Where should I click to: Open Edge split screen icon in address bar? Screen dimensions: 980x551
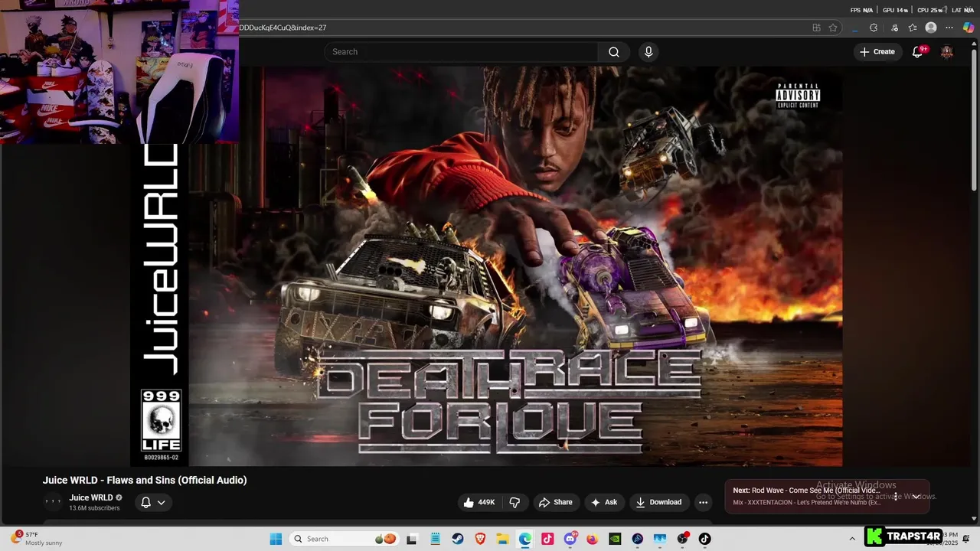point(816,28)
